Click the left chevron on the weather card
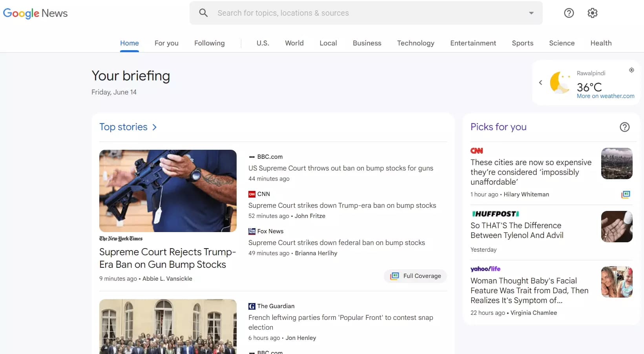Viewport: 644px width, 354px height. pyautogui.click(x=540, y=83)
